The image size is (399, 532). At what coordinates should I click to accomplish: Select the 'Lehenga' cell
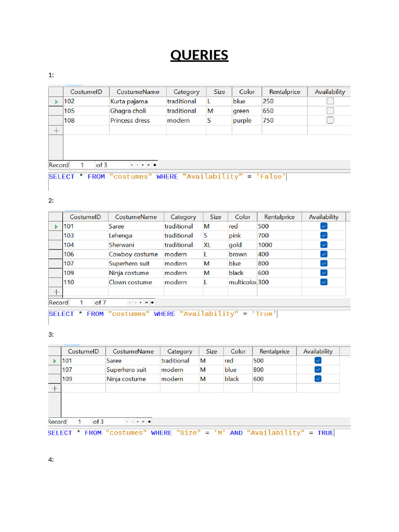coord(136,235)
